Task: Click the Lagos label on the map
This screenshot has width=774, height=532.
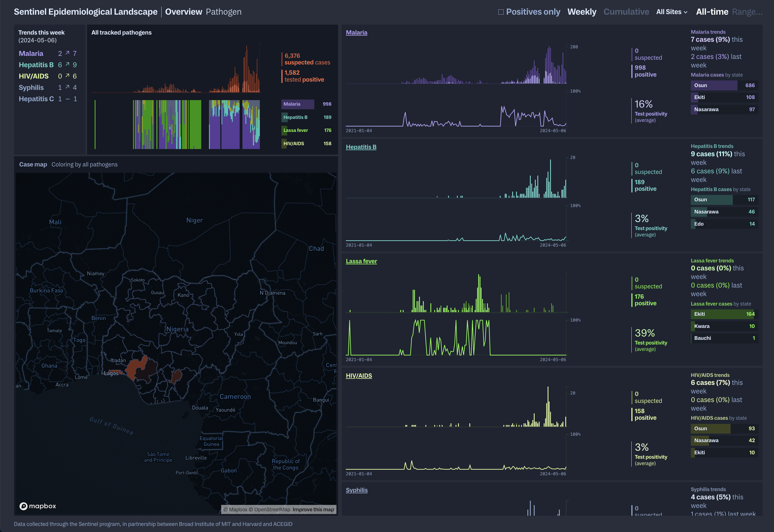Action: [x=111, y=373]
